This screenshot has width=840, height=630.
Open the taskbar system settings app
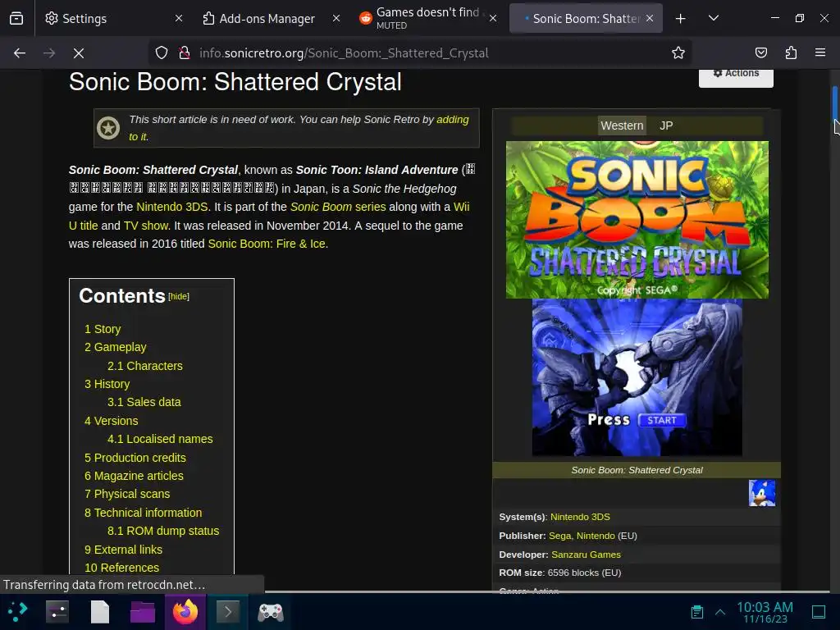[57, 612]
